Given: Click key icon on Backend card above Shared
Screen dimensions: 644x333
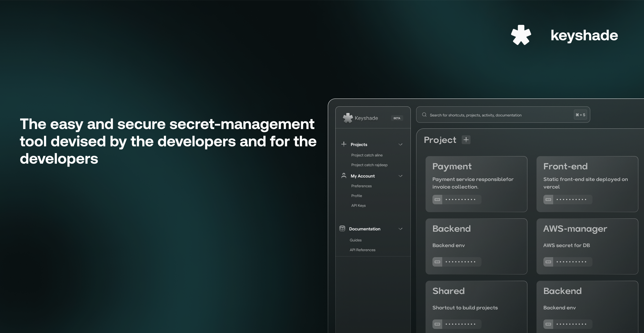Looking at the screenshot, I should tap(437, 262).
